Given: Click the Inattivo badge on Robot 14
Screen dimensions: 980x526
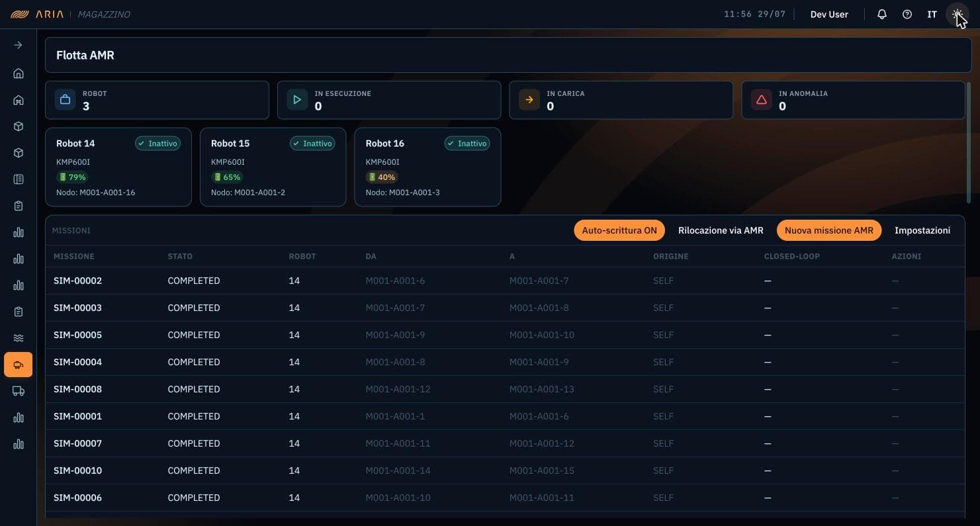Looking at the screenshot, I should pos(158,144).
